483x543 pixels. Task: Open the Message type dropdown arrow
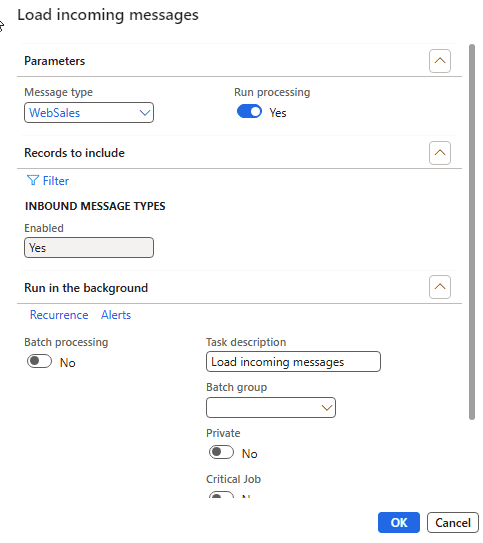tap(144, 113)
